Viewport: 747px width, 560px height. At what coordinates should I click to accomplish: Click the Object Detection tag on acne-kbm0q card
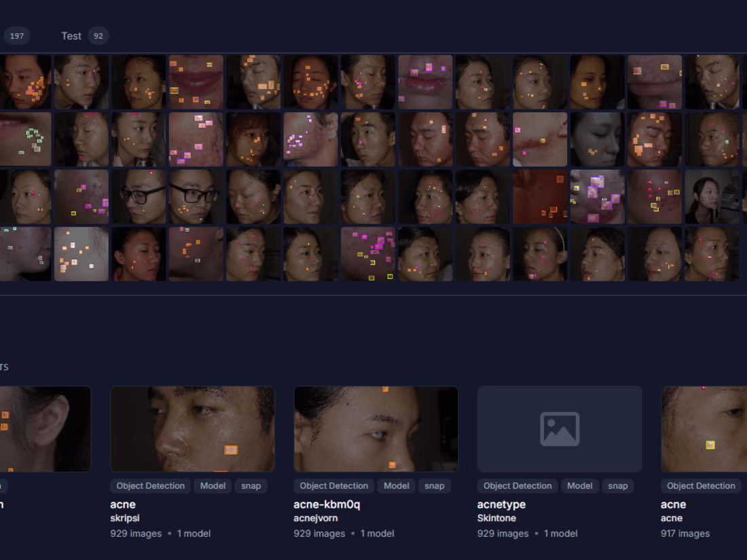tap(333, 485)
